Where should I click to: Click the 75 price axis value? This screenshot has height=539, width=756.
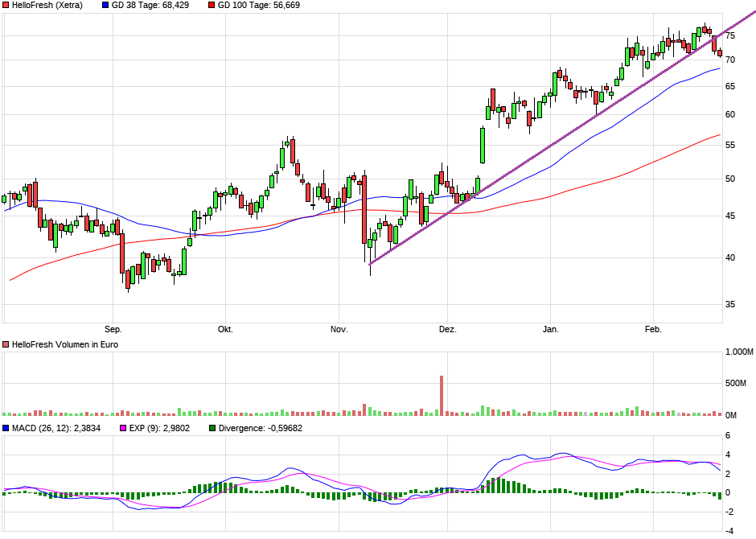point(730,35)
